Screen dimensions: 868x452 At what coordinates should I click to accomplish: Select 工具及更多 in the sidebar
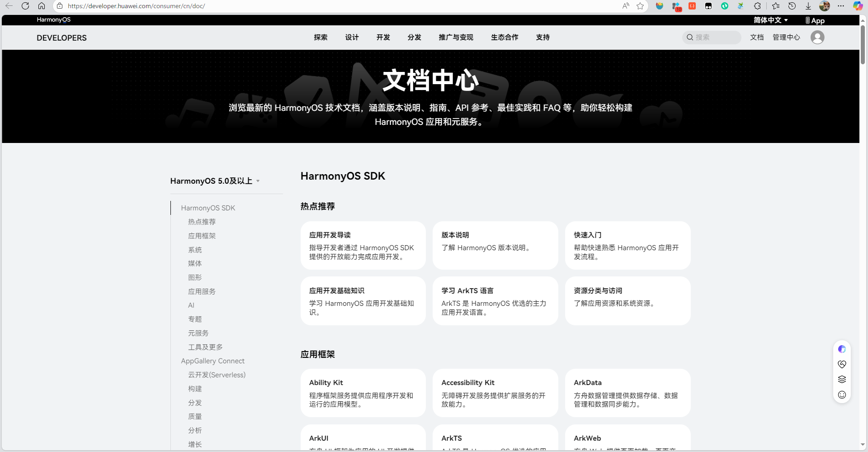coord(205,347)
